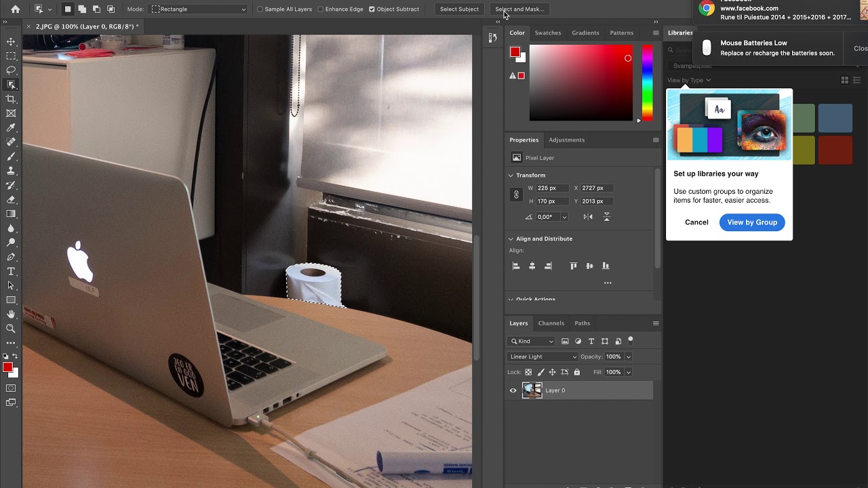Uncheck the Object Subtract checkbox
Image resolution: width=868 pixels, height=488 pixels.
372,9
